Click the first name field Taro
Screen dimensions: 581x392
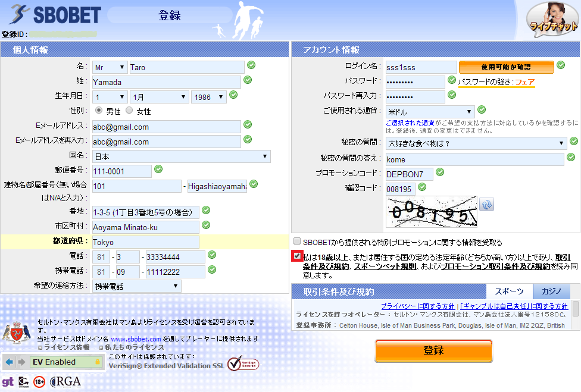pos(187,67)
